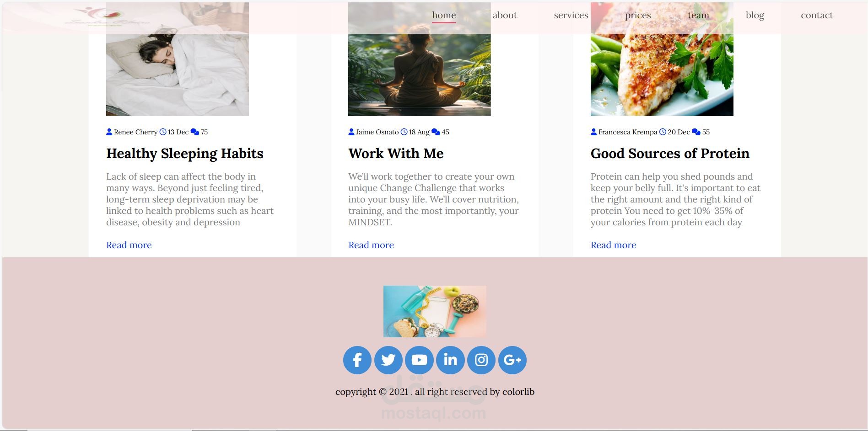Open the Twitter social icon
This screenshot has width=868, height=431.
[388, 360]
